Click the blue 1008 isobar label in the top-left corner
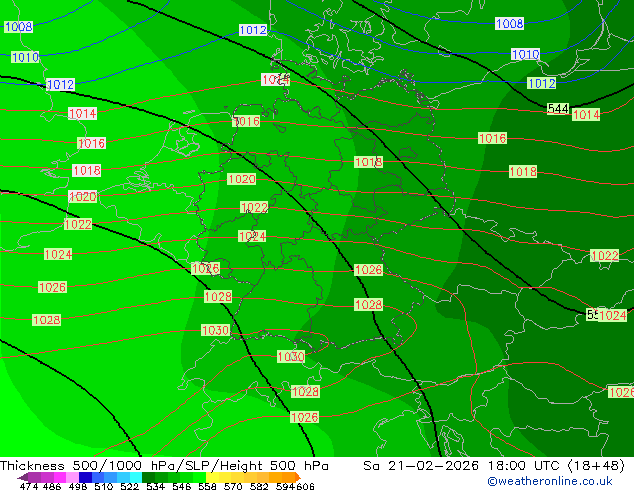This screenshot has width=634, height=490. click(x=18, y=27)
